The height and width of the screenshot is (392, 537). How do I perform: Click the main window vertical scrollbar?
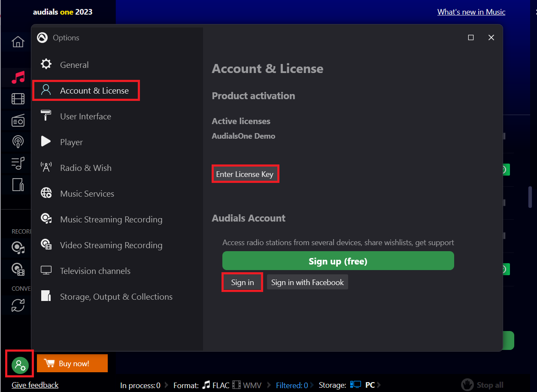[x=530, y=197]
